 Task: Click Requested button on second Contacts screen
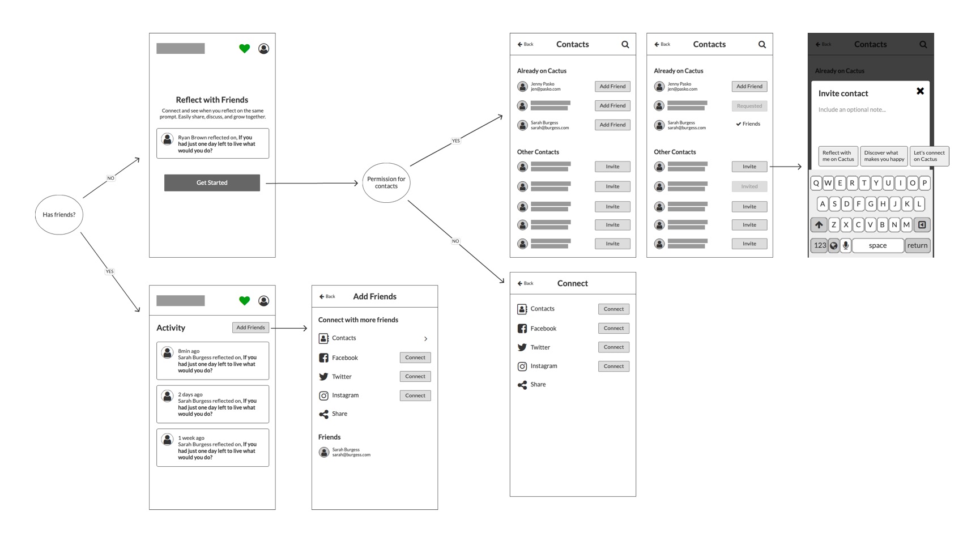point(749,106)
